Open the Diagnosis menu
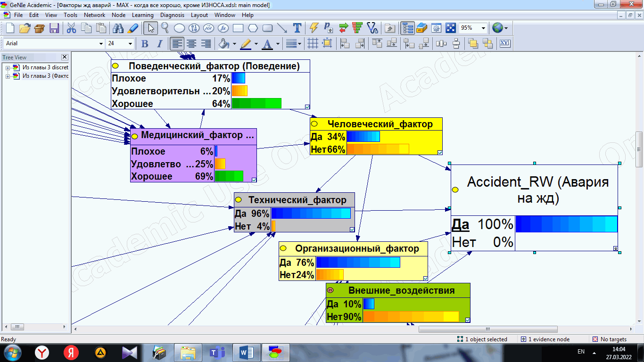Viewport: 644px width, 362px height. click(172, 15)
